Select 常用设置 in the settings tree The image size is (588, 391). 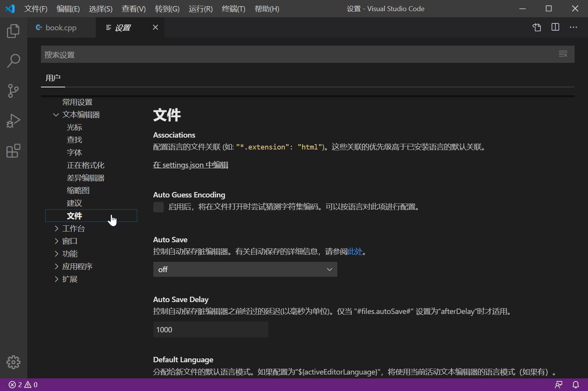point(77,102)
